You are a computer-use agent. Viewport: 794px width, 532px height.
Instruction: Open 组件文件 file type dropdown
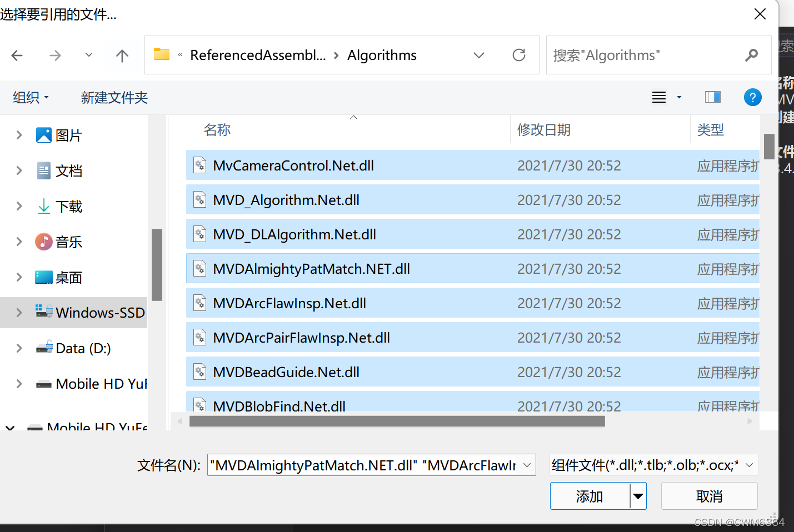654,465
